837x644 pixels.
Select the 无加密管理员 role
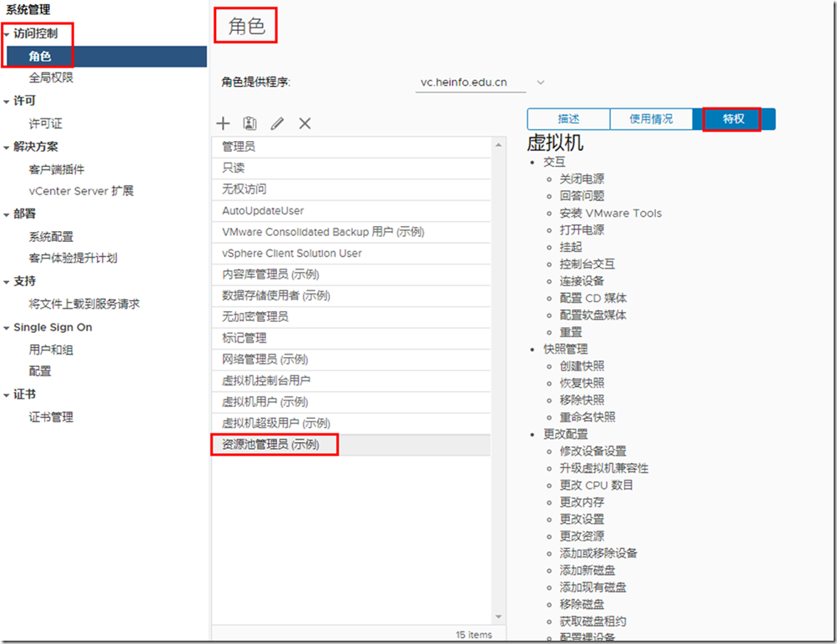click(x=351, y=317)
